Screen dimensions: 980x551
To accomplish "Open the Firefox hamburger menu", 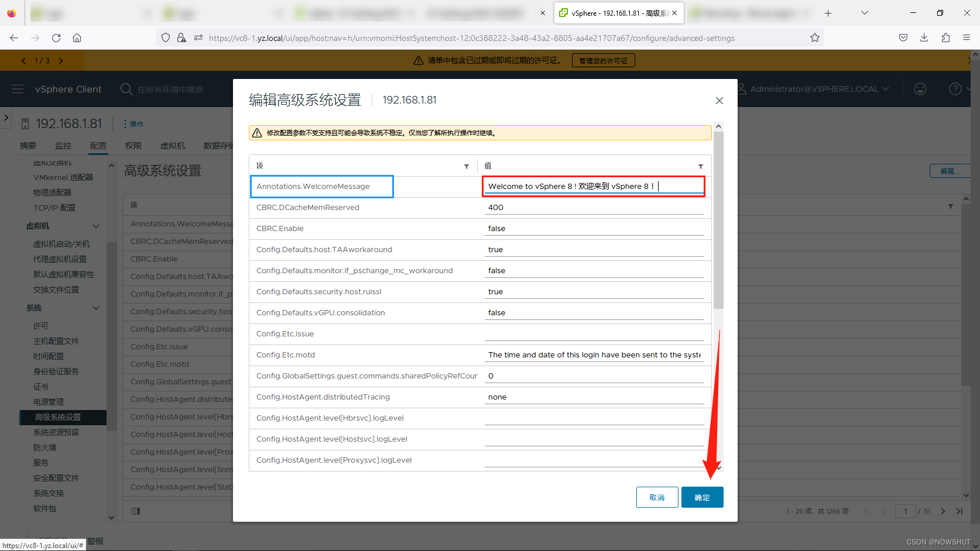I will 967,38.
